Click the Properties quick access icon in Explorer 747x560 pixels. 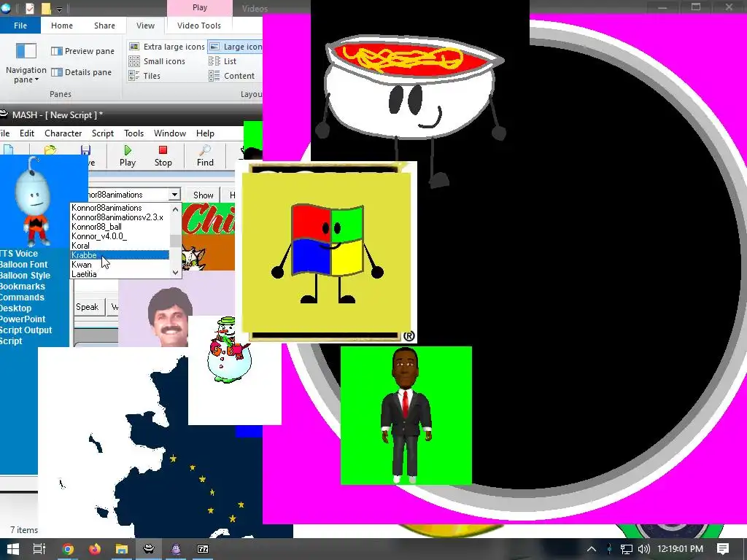tap(29, 8)
